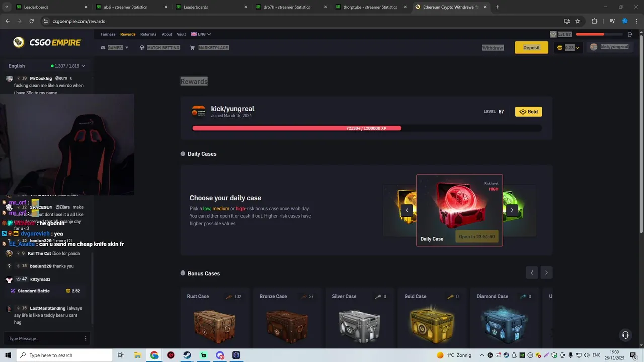Image resolution: width=644 pixels, height=362 pixels.
Task: Show next daily case with right arrow
Action: [512, 210]
